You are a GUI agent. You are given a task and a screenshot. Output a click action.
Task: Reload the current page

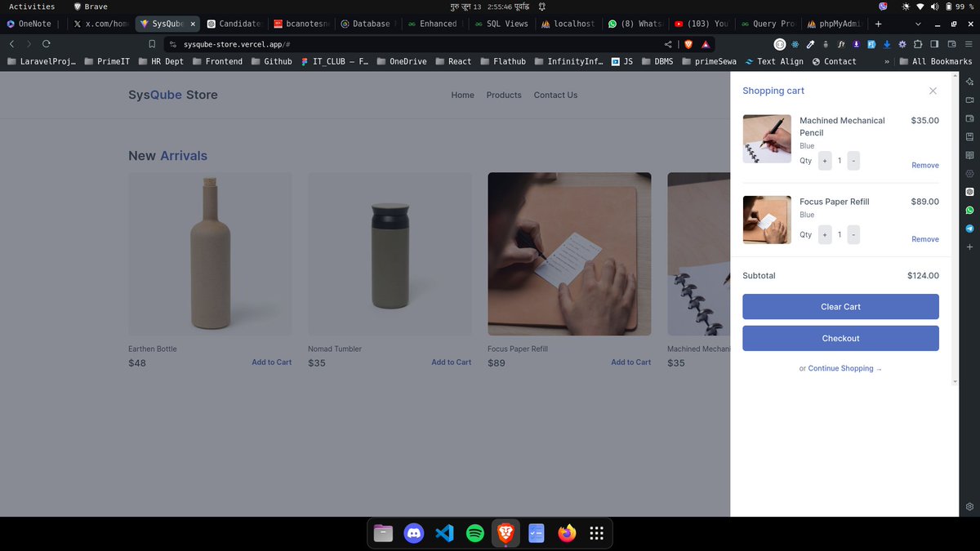[46, 43]
